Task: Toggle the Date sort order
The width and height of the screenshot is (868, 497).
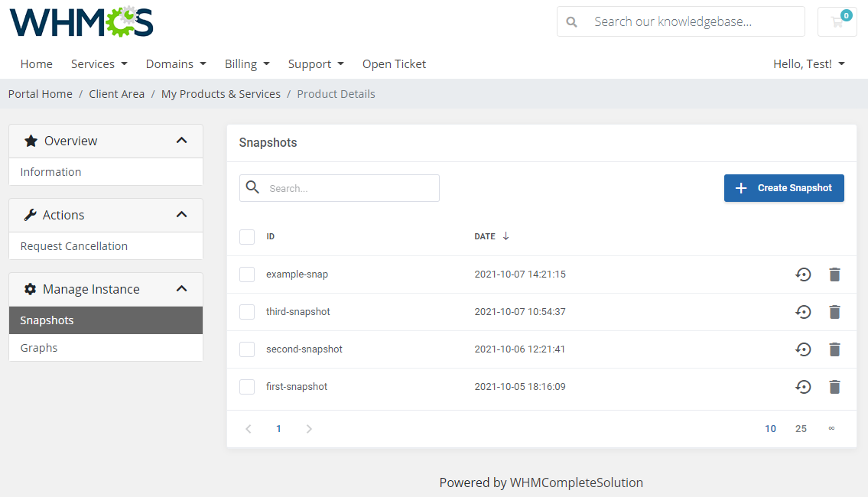Action: [x=492, y=236]
